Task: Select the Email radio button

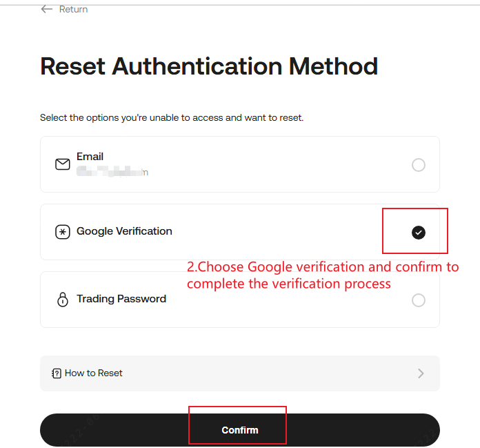Action: tap(418, 165)
